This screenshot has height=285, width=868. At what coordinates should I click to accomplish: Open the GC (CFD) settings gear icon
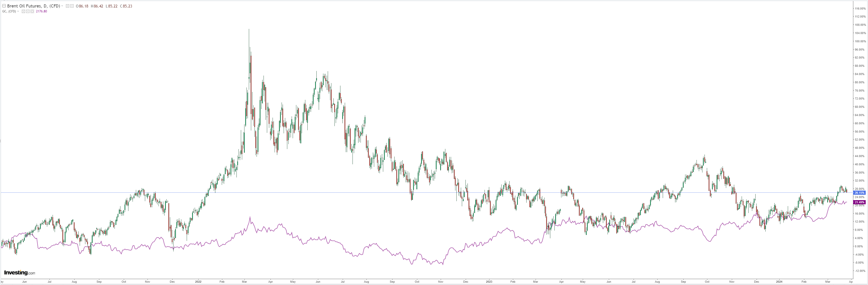[x=28, y=11]
